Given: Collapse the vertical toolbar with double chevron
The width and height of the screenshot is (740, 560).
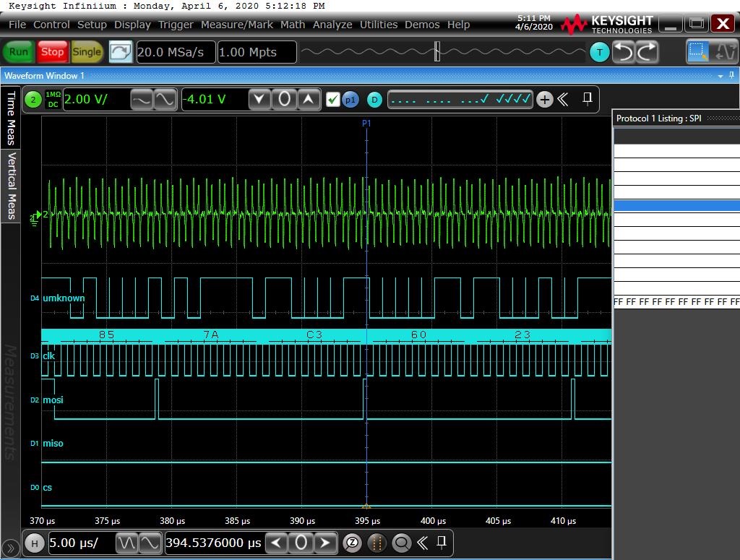Looking at the screenshot, I should coord(562,100).
